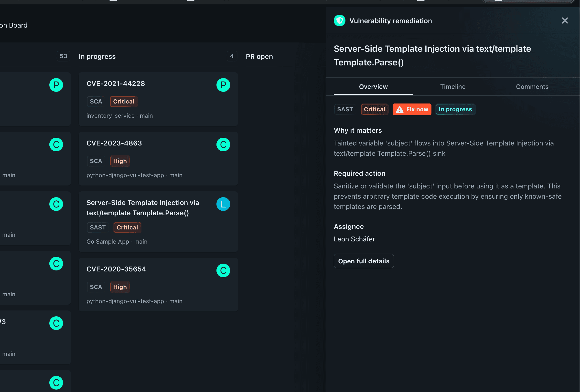This screenshot has width=580, height=392.
Task: Click the High badge on CVE-2023-4863 card
Action: pyautogui.click(x=120, y=161)
